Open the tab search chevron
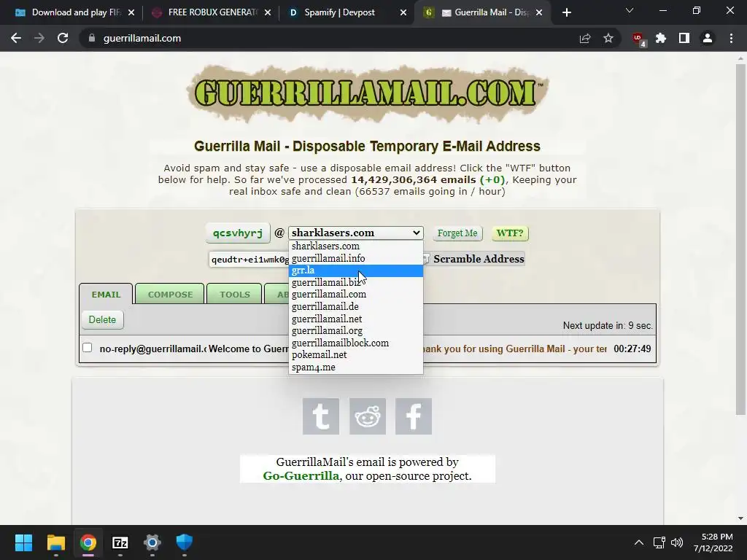Image resolution: width=747 pixels, height=560 pixels. point(630,10)
